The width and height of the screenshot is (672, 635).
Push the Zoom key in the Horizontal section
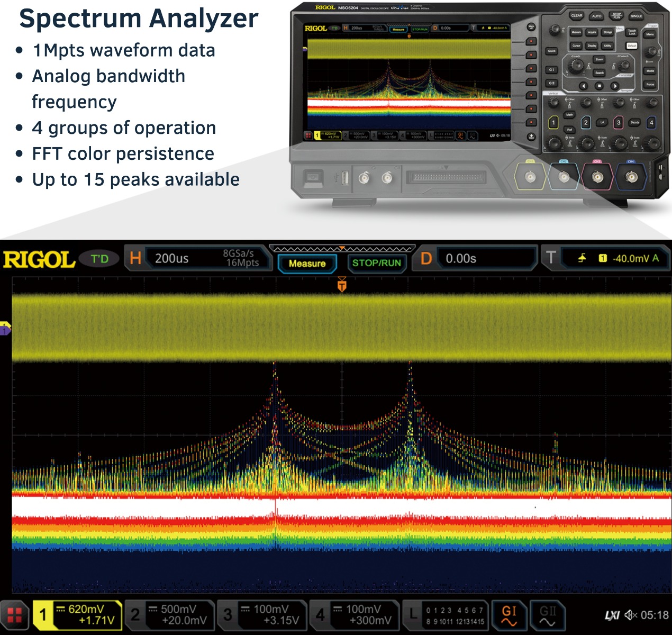click(599, 59)
